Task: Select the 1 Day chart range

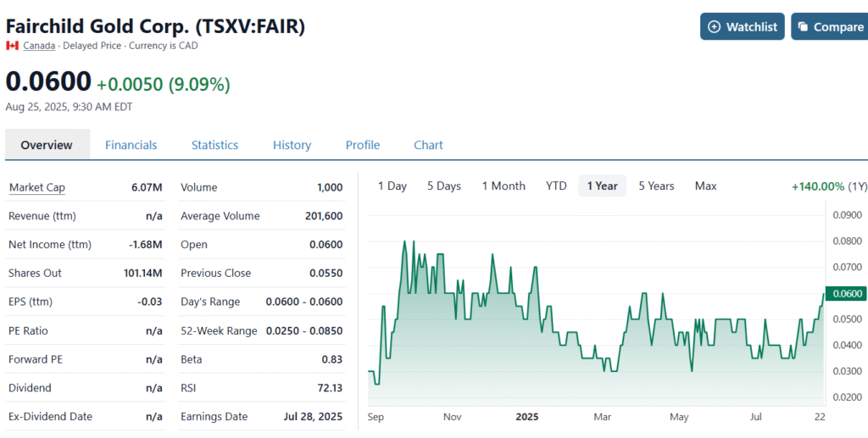Action: [392, 186]
